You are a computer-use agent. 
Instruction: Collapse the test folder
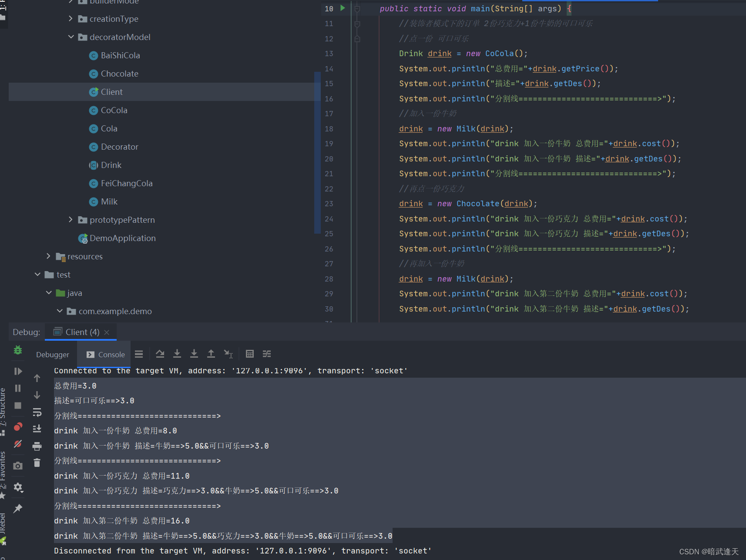tap(37, 275)
